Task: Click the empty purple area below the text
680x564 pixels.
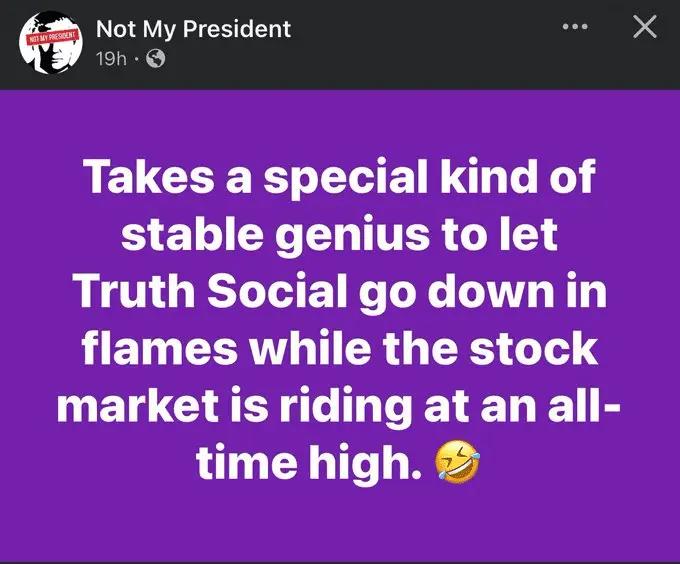Action: (340, 525)
